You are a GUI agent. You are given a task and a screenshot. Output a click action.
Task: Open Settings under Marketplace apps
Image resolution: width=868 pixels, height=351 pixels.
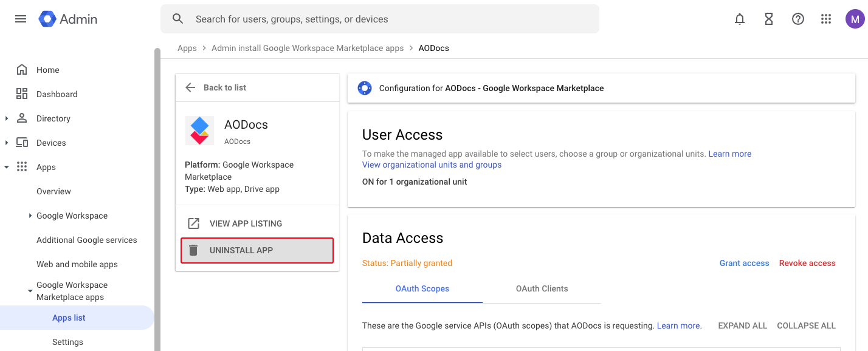(67, 342)
